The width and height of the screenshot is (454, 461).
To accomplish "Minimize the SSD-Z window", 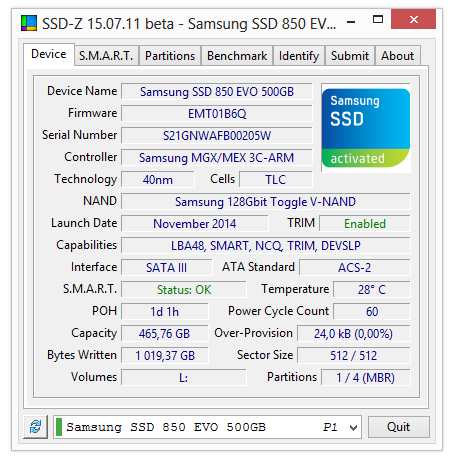I will [351, 22].
